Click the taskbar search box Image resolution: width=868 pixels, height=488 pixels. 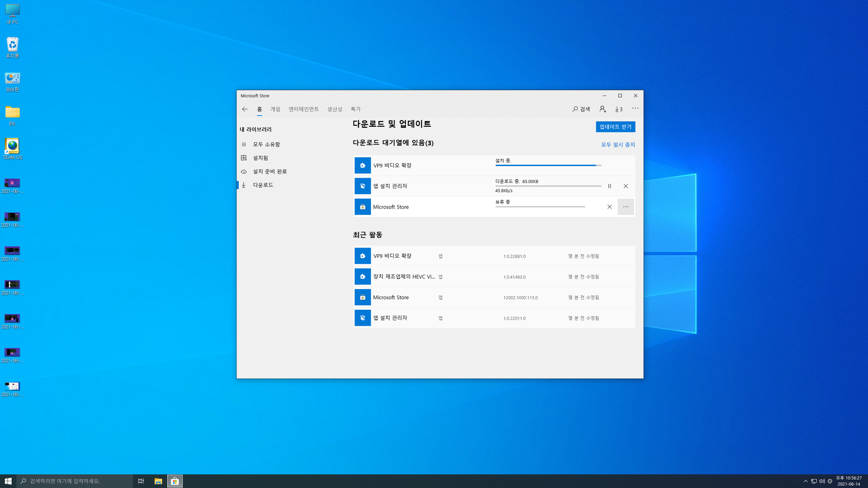75,481
